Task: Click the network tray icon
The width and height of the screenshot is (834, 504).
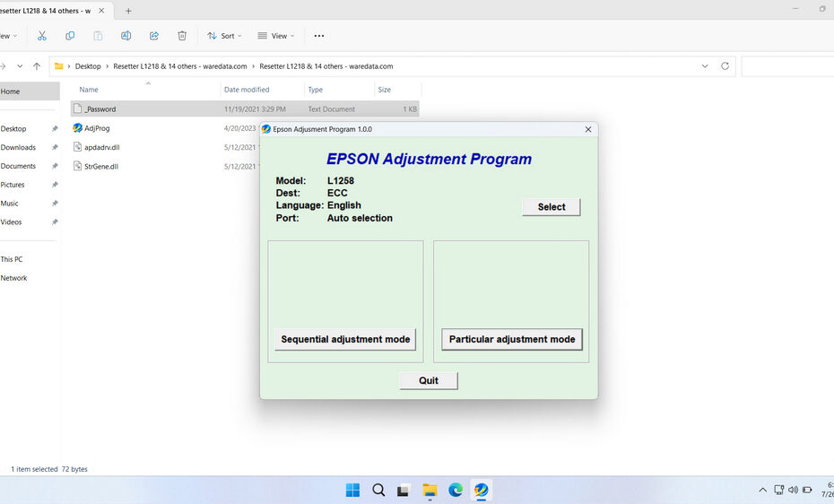Action: [x=778, y=490]
